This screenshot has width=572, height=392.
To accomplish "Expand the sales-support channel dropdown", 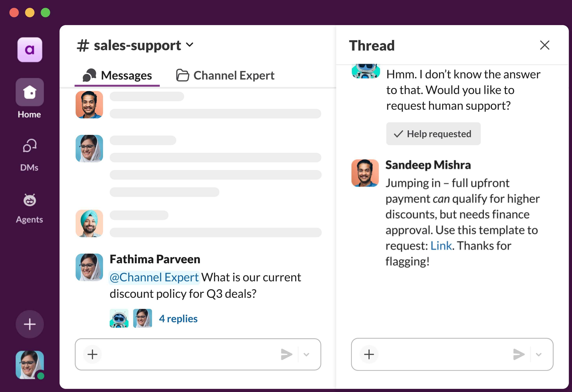I will click(x=189, y=45).
